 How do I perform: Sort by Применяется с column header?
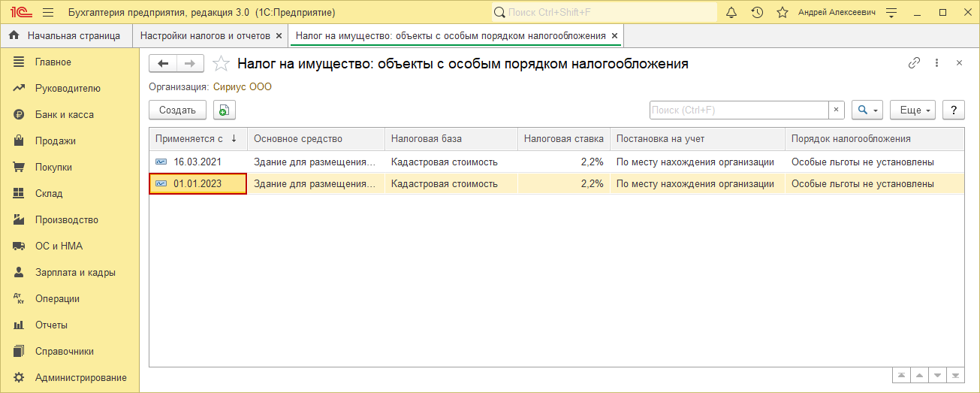pyautogui.click(x=198, y=139)
